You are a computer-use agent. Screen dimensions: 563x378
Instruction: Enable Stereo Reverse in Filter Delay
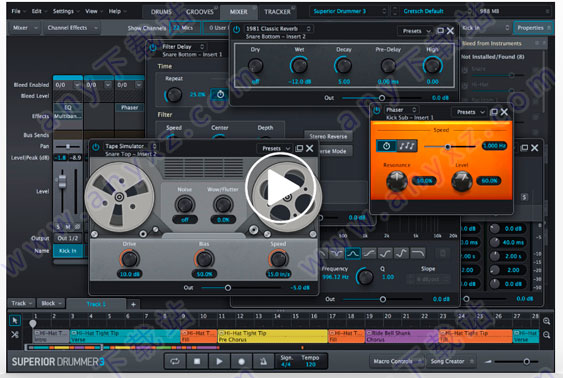tap(328, 136)
